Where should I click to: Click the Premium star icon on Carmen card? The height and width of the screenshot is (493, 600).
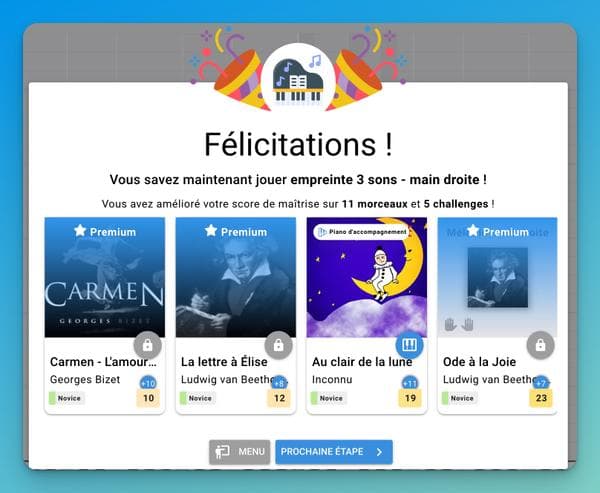coord(80,230)
